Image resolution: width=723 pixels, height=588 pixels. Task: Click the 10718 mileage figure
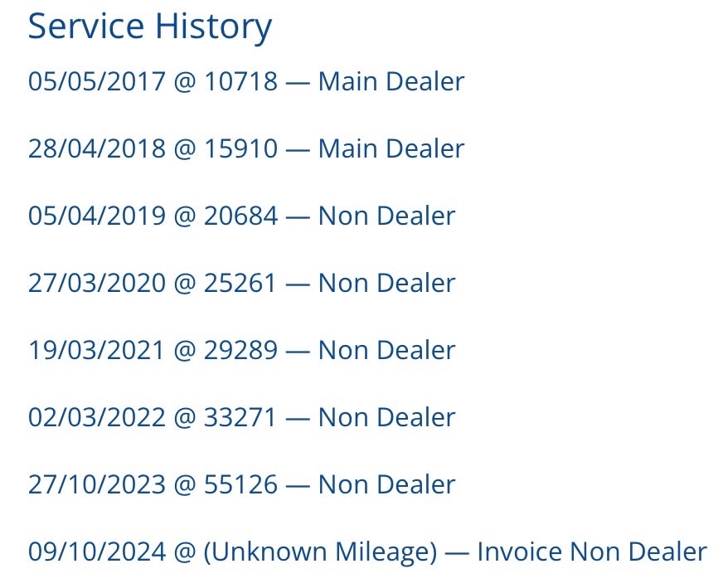click(240, 82)
